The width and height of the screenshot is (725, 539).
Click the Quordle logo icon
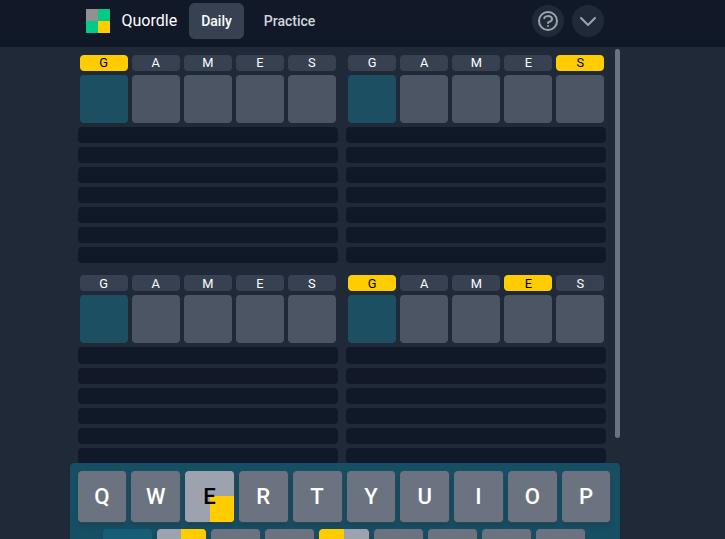click(x=98, y=21)
